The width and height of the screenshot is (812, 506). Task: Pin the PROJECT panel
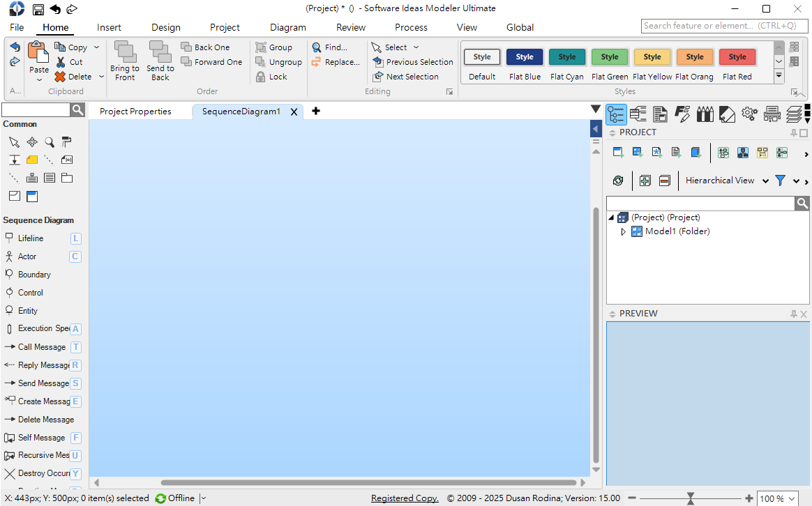(x=793, y=132)
